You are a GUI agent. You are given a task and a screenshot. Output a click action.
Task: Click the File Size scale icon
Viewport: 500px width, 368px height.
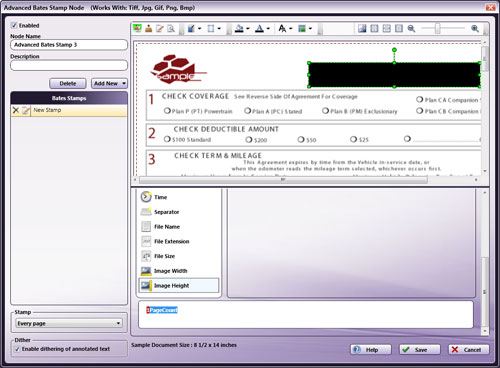pos(146,256)
